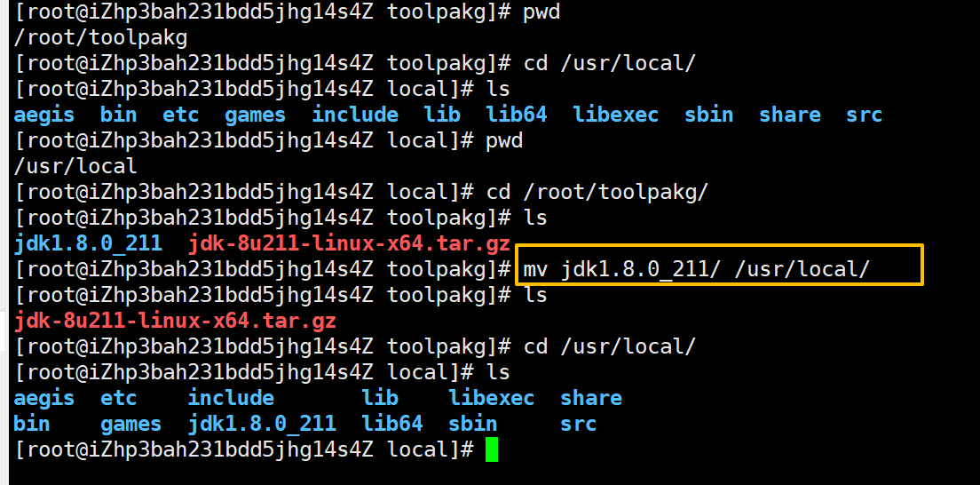Viewport: 980px width, 485px height.
Task: Click "src" in the final two-row listing
Action: pyautogui.click(x=579, y=424)
